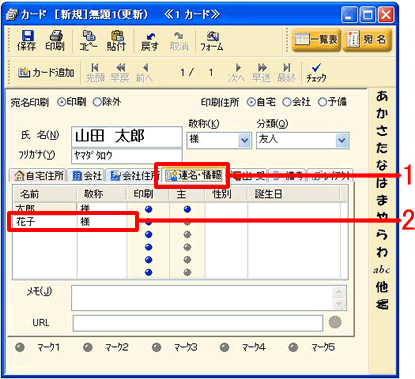Toggle マーク4 marker
This screenshot has height=379, width=415.
coord(225,348)
